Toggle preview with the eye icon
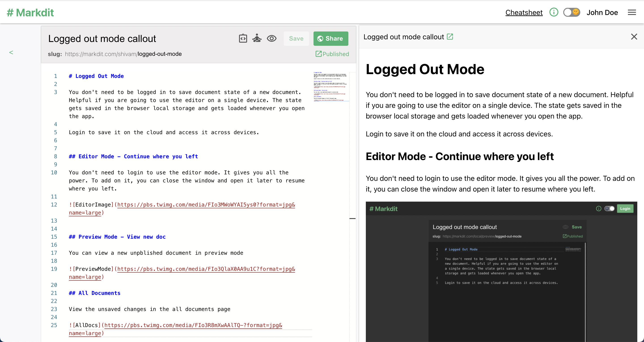 pyautogui.click(x=271, y=38)
